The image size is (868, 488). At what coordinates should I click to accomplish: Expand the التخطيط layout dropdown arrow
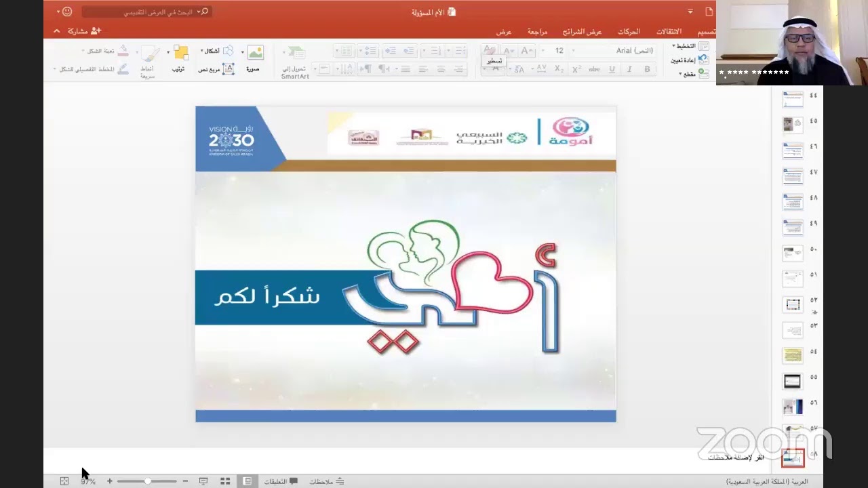pos(674,46)
